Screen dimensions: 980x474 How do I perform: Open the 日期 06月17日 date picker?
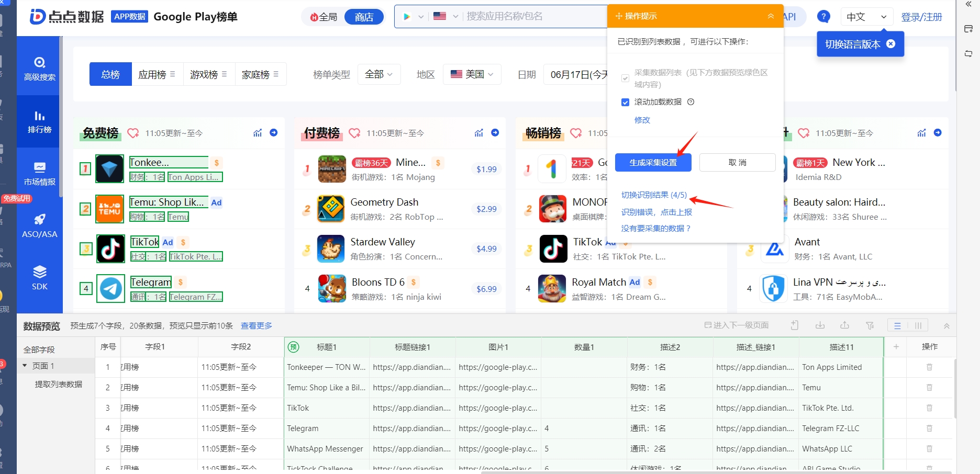[x=576, y=74]
